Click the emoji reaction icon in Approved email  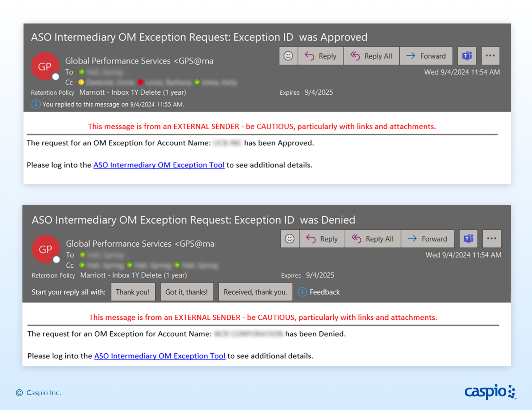point(288,56)
